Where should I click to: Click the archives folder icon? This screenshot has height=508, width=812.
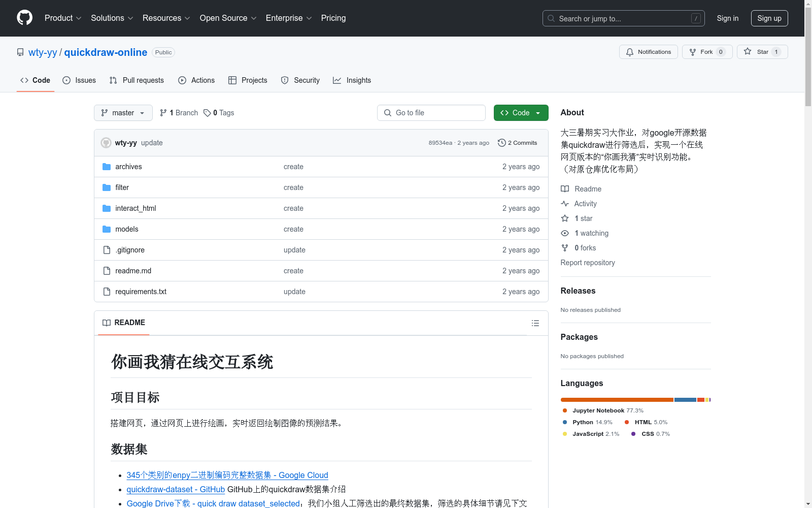point(107,167)
